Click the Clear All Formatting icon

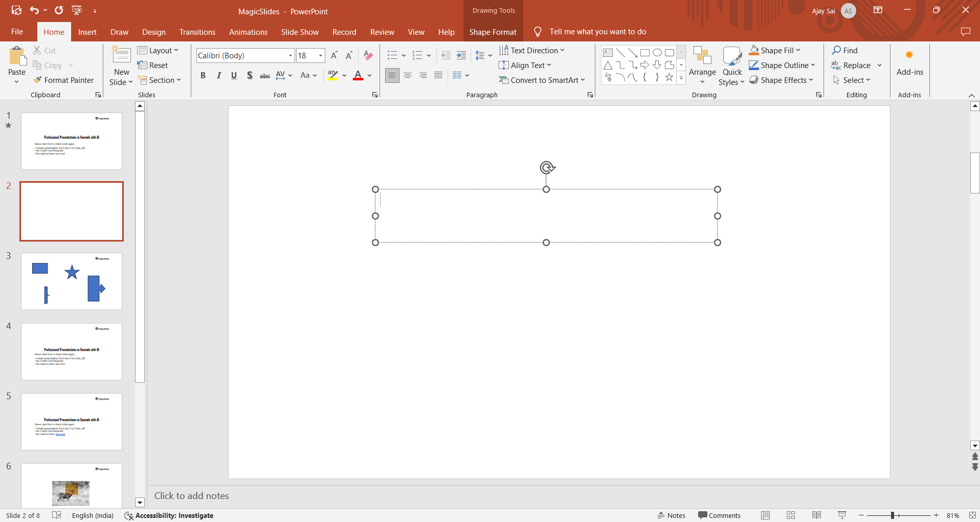tap(368, 55)
